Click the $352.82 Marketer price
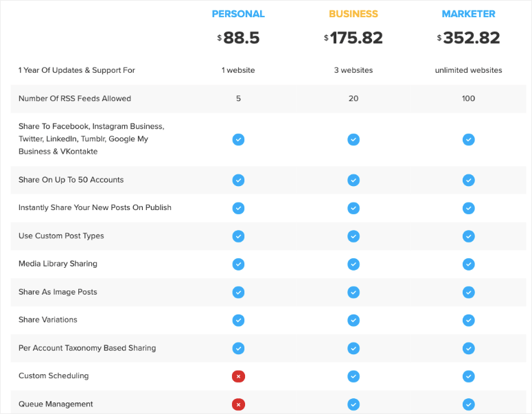This screenshot has height=414, width=532. [x=468, y=38]
